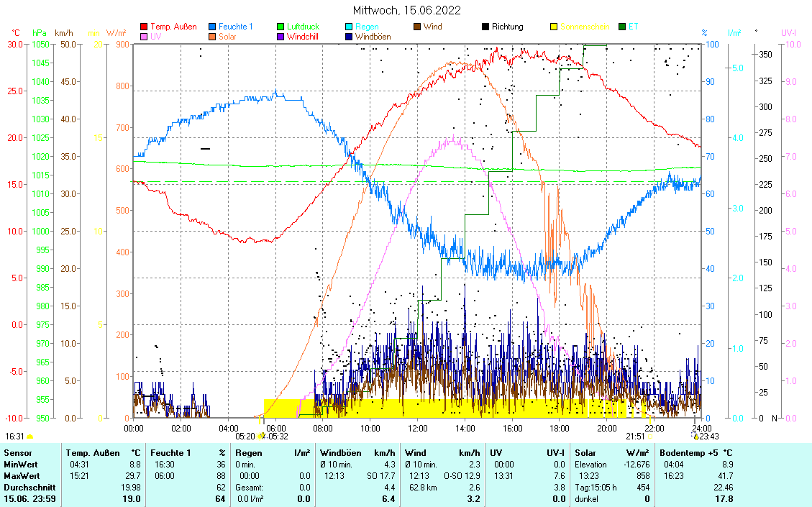Select the black Richtung legend marker
The height and width of the screenshot is (507, 812).
point(485,27)
